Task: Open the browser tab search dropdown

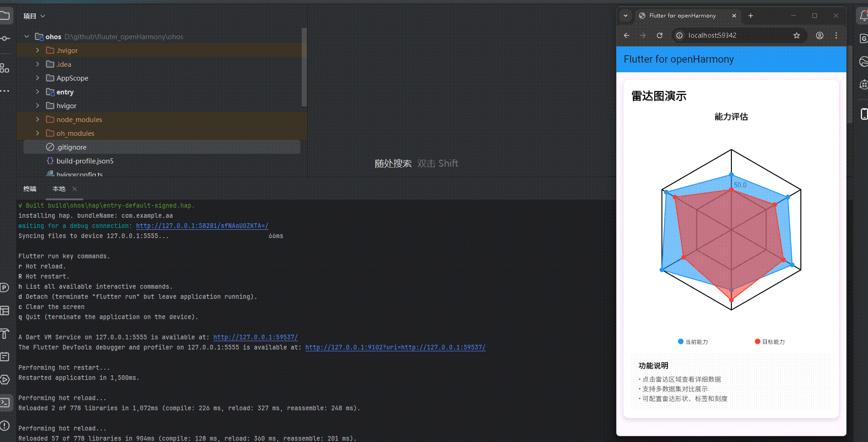Action: [626, 16]
